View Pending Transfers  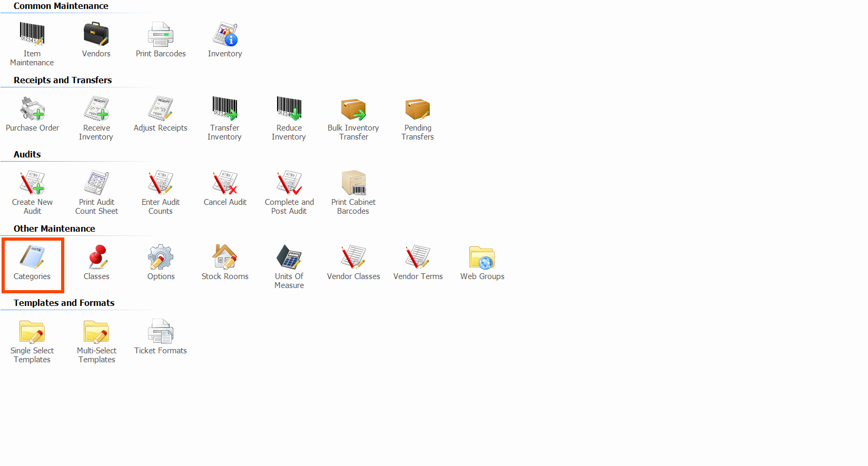(x=418, y=109)
